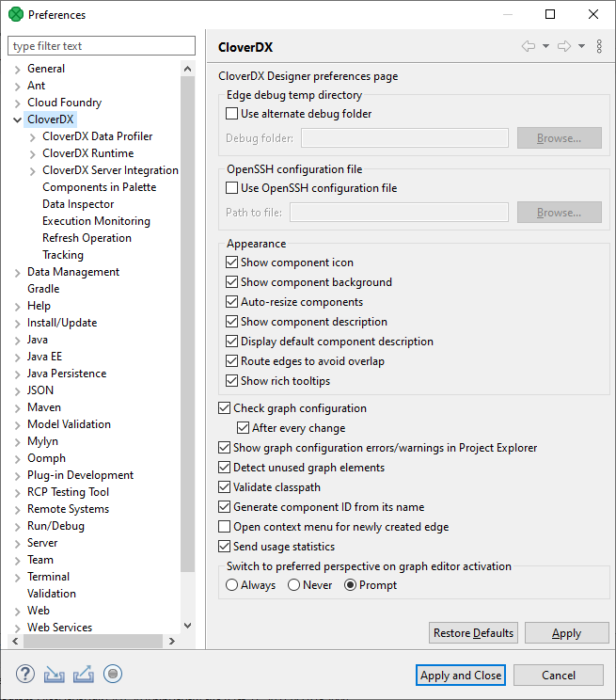This screenshot has width=616, height=700.
Task: Expand CloverDX Data Profiler node
Action: coord(33,137)
